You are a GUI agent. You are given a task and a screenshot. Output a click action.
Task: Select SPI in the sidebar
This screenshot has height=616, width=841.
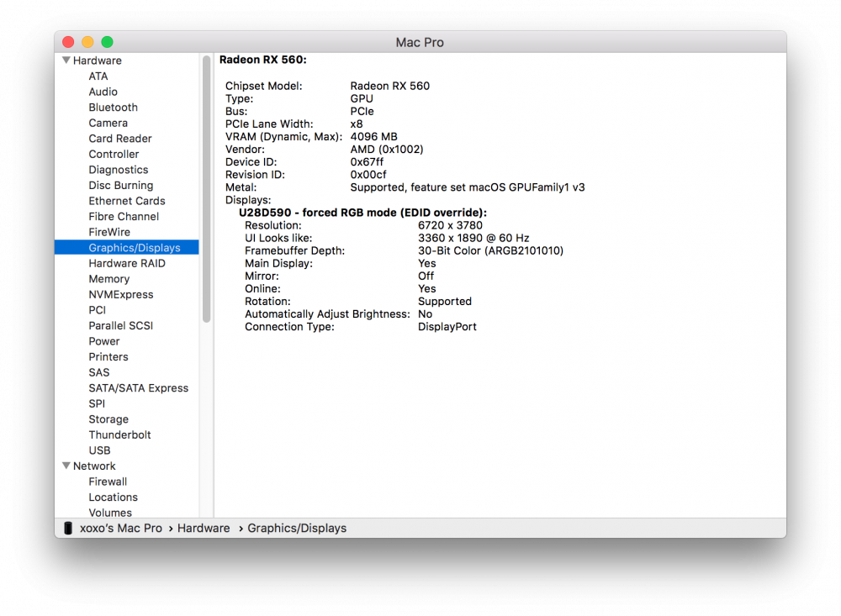[x=97, y=403]
